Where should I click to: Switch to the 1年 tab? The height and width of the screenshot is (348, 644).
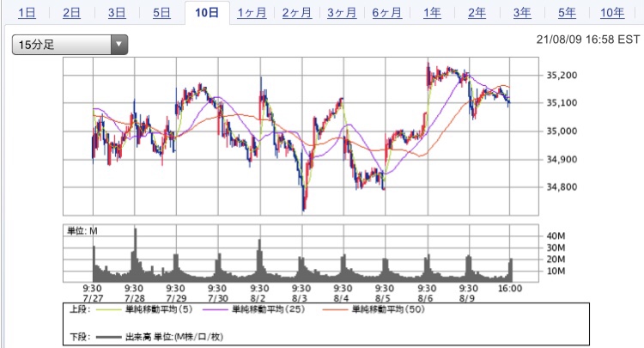432,12
